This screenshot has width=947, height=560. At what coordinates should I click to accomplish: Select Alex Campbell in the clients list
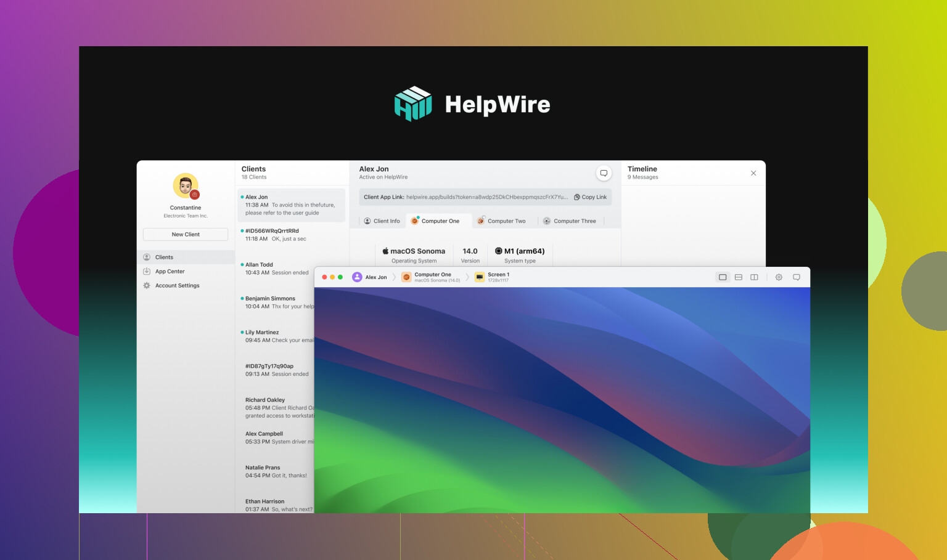(x=277, y=438)
